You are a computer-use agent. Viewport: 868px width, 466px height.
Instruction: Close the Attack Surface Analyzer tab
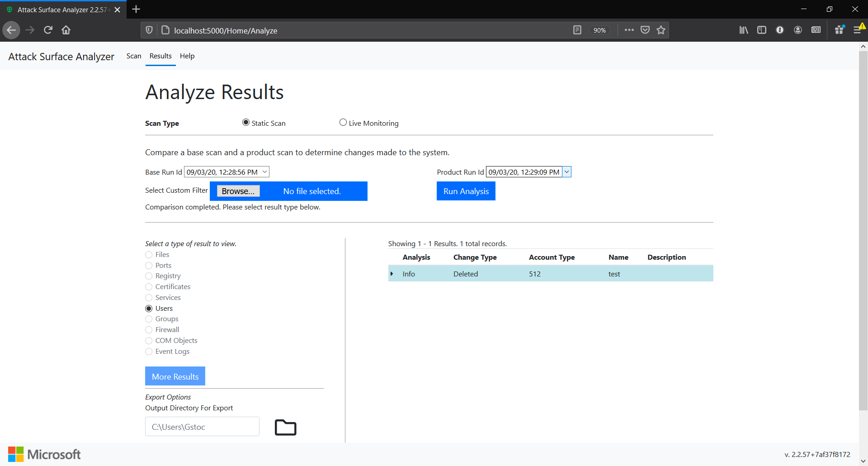[118, 10]
